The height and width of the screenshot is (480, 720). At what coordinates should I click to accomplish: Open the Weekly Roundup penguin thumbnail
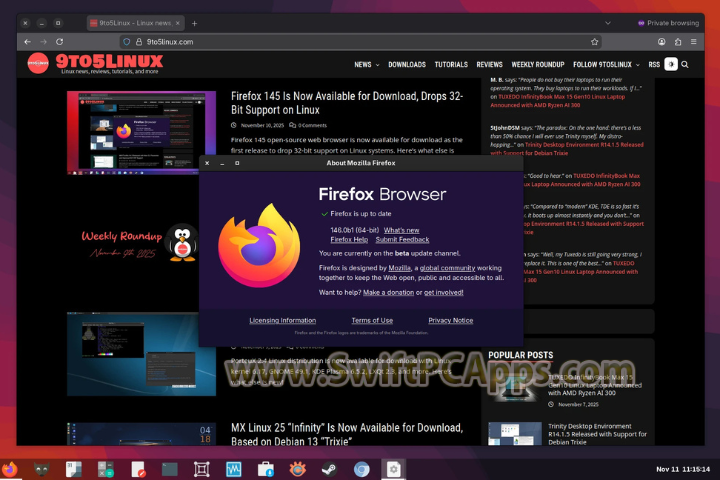point(140,243)
